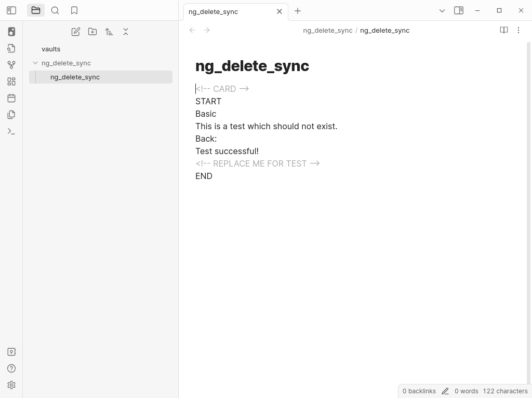Switch to reading view book icon

tap(503, 30)
